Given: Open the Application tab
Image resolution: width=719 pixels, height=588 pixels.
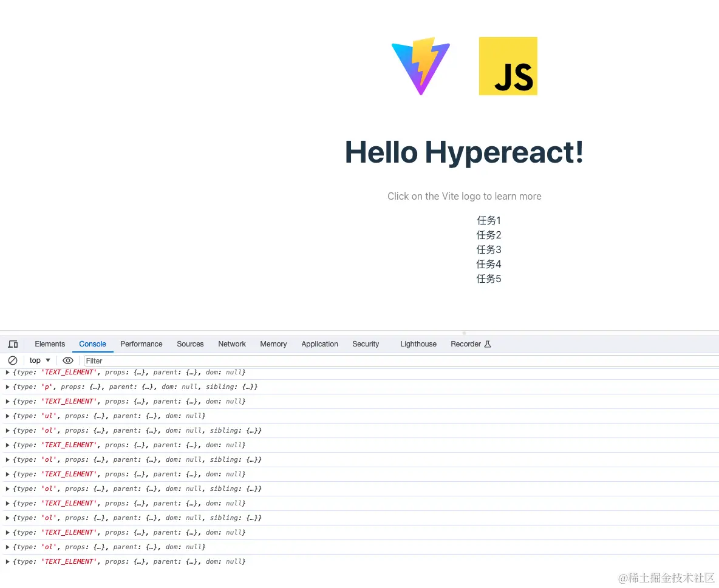Looking at the screenshot, I should coord(319,343).
